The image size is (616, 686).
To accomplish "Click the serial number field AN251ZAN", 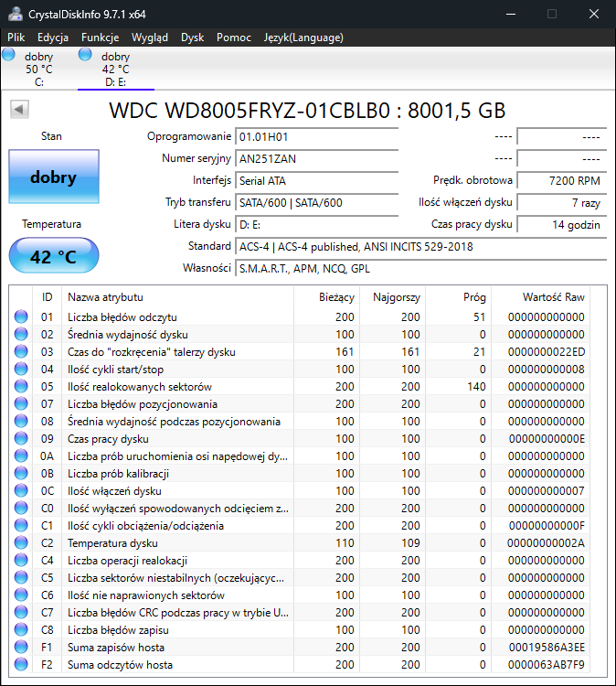I will [x=317, y=158].
